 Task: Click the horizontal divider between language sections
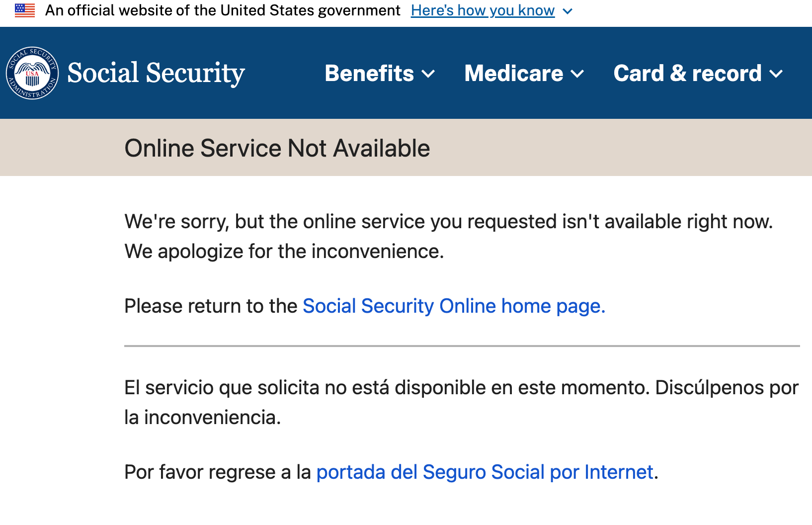[462, 346]
